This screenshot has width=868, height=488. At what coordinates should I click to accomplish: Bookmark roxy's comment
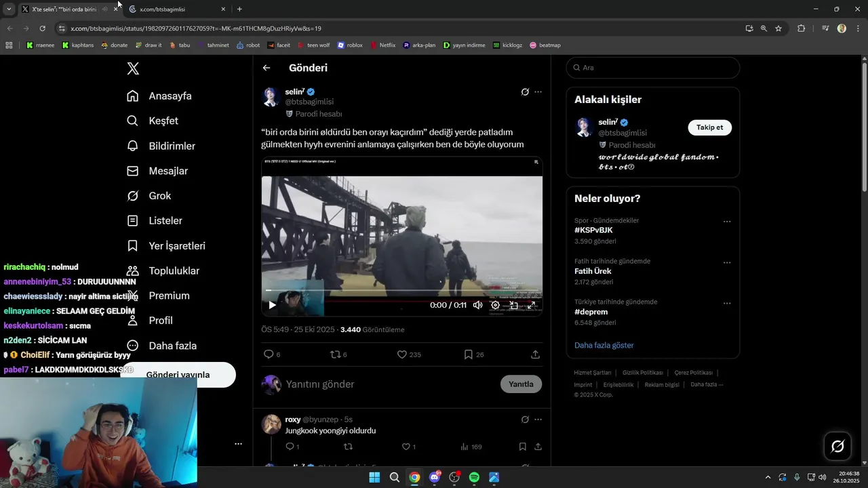click(522, 447)
